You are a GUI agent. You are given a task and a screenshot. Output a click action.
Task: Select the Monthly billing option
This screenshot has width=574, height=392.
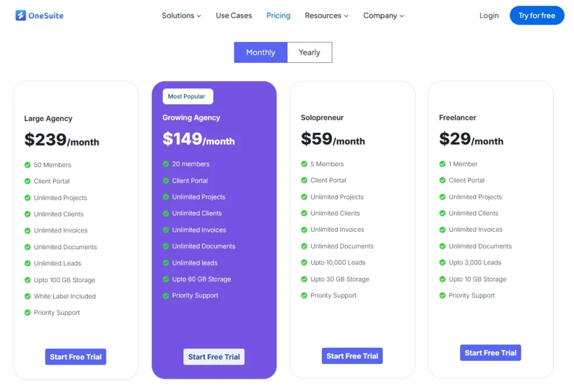pyautogui.click(x=260, y=52)
